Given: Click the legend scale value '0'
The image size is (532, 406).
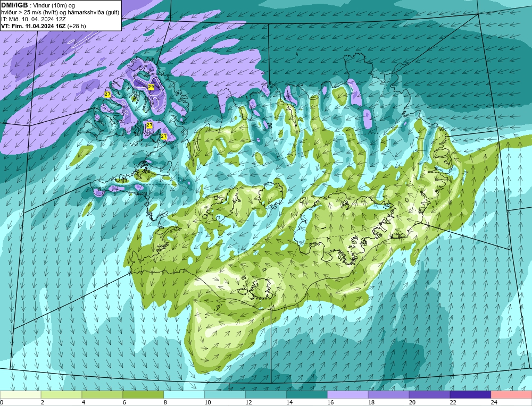Looking at the screenshot, I should coord(2,402).
